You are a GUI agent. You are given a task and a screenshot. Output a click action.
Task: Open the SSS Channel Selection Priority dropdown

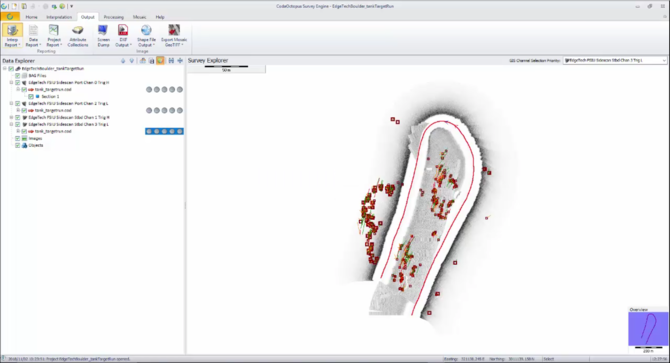(614, 61)
